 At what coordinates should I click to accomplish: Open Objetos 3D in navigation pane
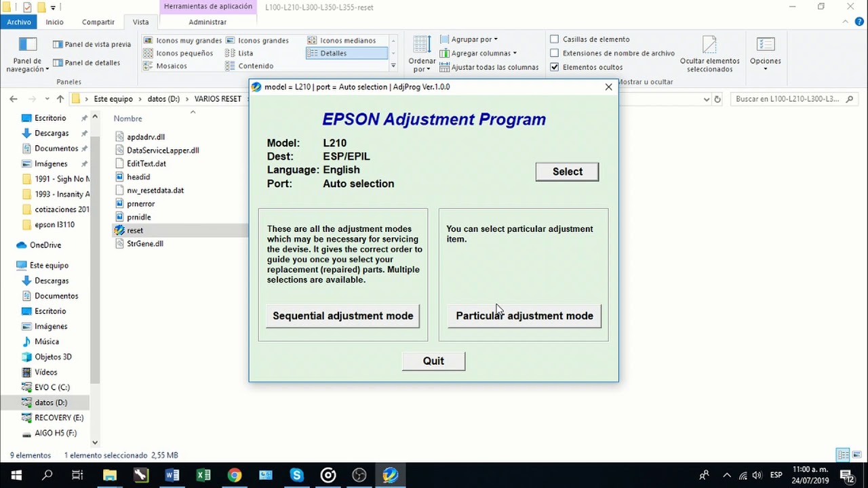[53, 357]
